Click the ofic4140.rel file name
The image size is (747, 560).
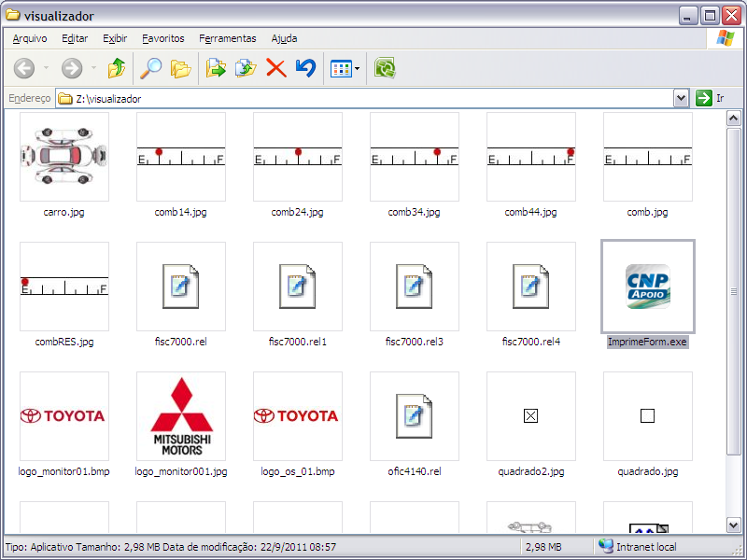click(x=415, y=472)
